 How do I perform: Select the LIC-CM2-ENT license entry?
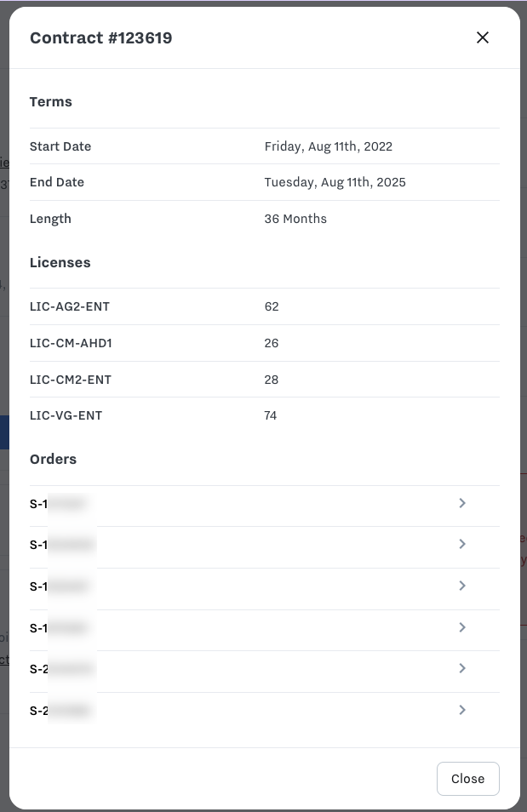point(71,380)
